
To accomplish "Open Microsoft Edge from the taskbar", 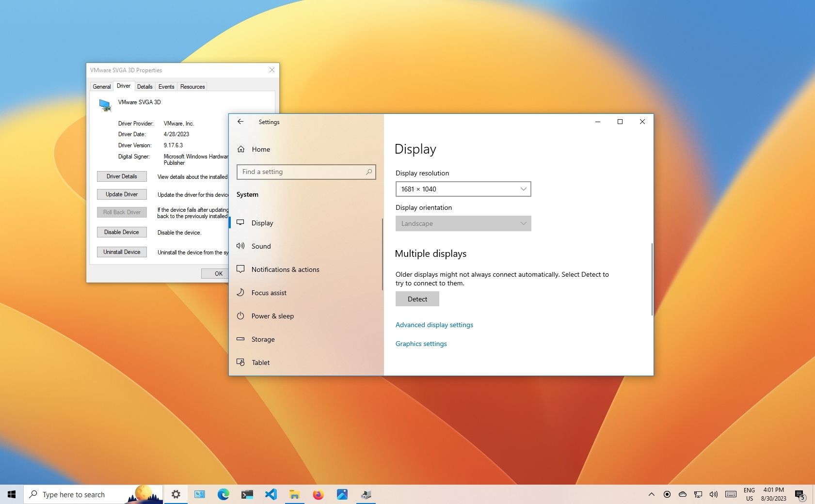I will 223,494.
